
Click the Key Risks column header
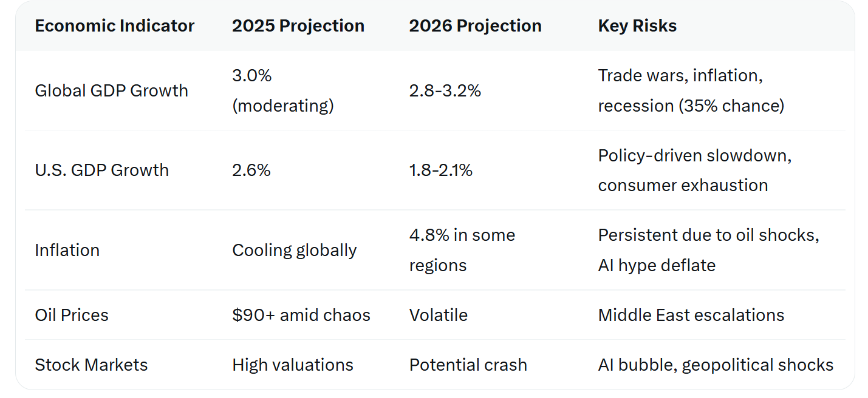[x=637, y=26]
